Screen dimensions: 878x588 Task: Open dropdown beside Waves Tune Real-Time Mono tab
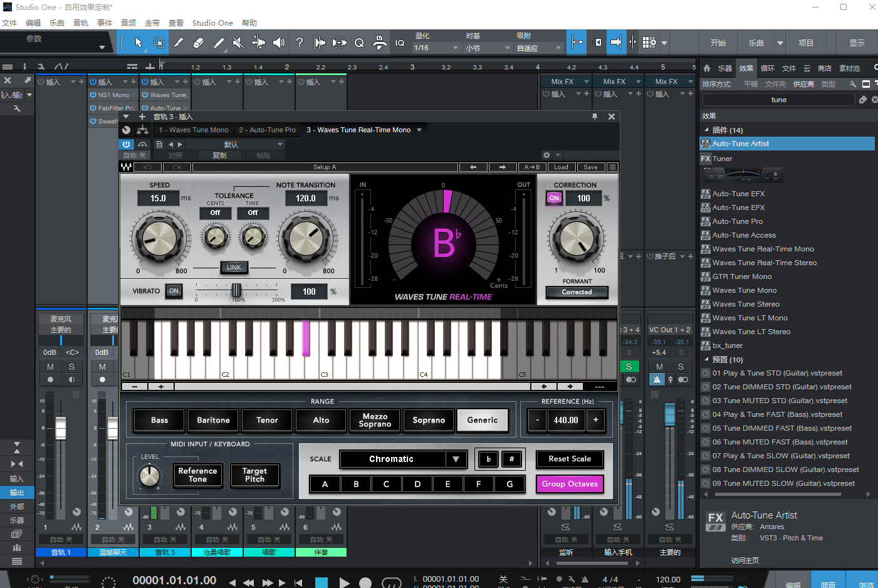point(419,130)
